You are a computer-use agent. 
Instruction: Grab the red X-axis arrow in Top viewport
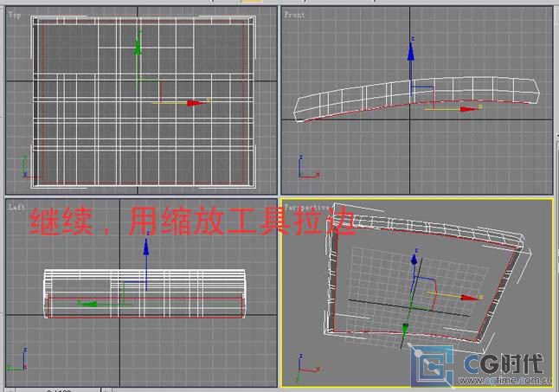tap(196, 103)
